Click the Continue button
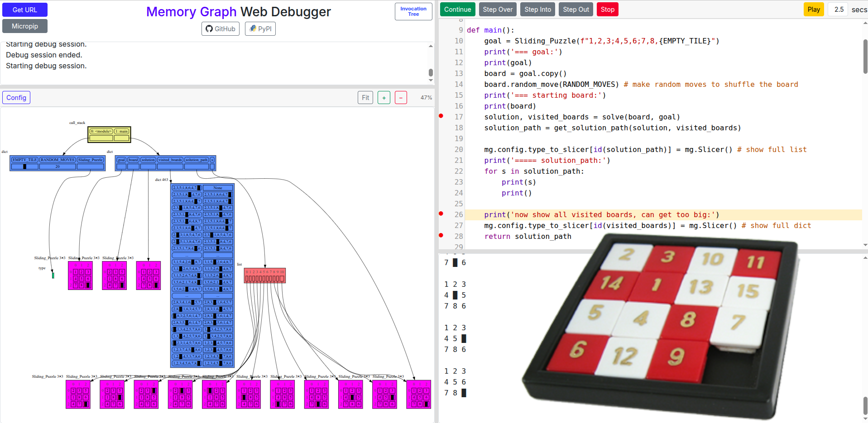 [457, 10]
